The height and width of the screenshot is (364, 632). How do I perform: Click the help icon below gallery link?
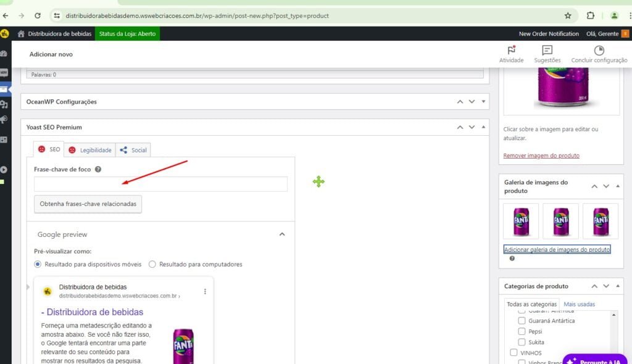point(512,259)
